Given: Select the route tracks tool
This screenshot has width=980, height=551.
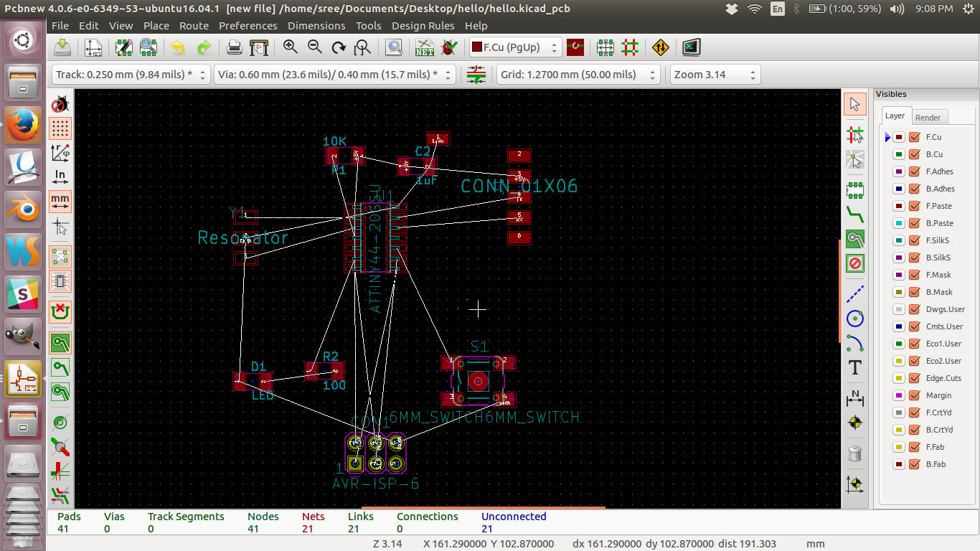Looking at the screenshot, I should (x=854, y=214).
